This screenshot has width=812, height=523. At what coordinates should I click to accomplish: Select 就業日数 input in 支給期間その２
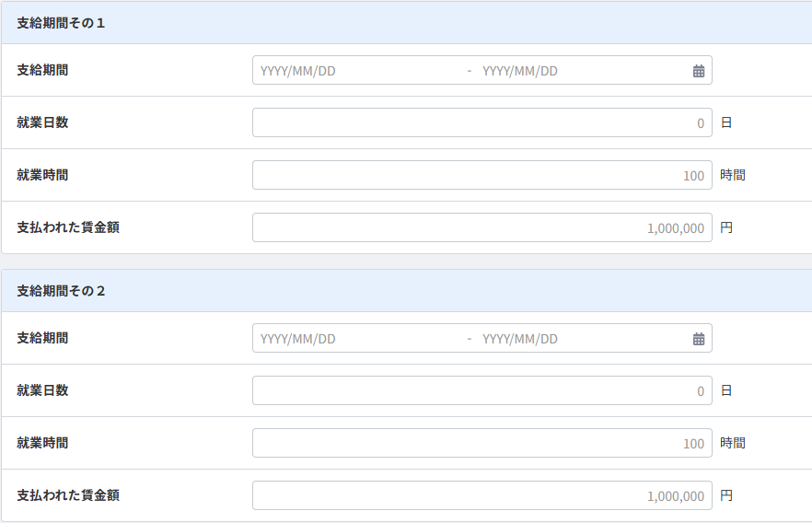(x=482, y=390)
